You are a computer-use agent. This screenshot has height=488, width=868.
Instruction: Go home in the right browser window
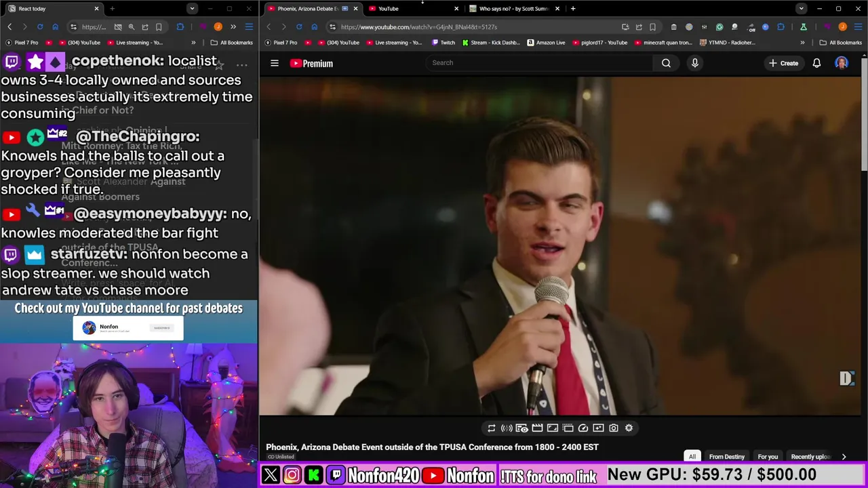314,27
